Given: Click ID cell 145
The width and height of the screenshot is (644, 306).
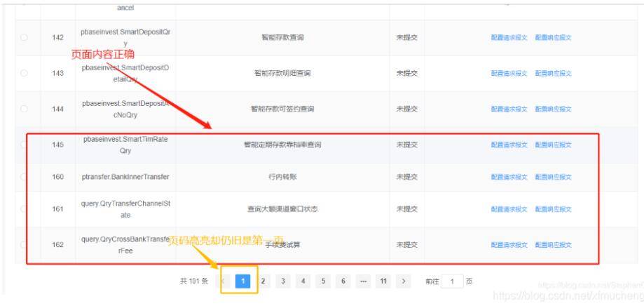Looking at the screenshot, I should click(58, 145).
